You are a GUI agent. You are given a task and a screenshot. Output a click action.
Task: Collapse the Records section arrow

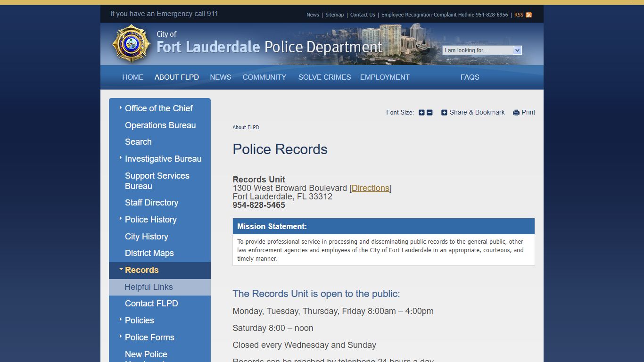(x=121, y=269)
